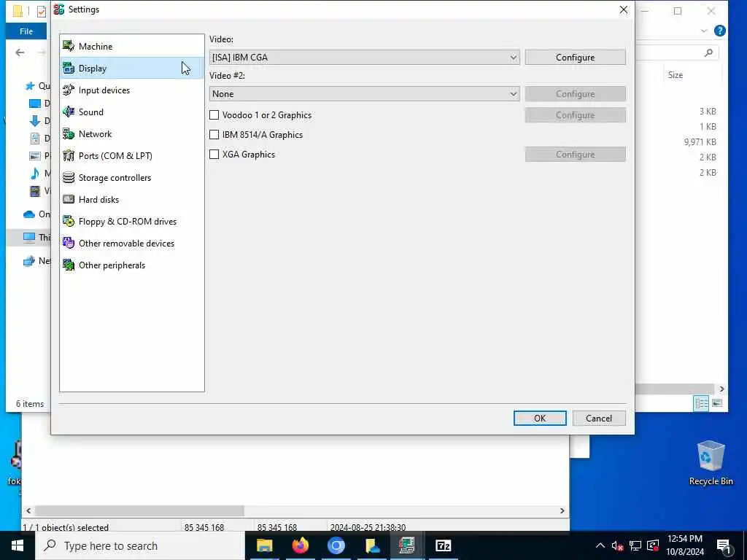Viewport: 747px width, 560px height.
Task: Switch Explorer to large thumbnails view icon
Action: [x=717, y=403]
